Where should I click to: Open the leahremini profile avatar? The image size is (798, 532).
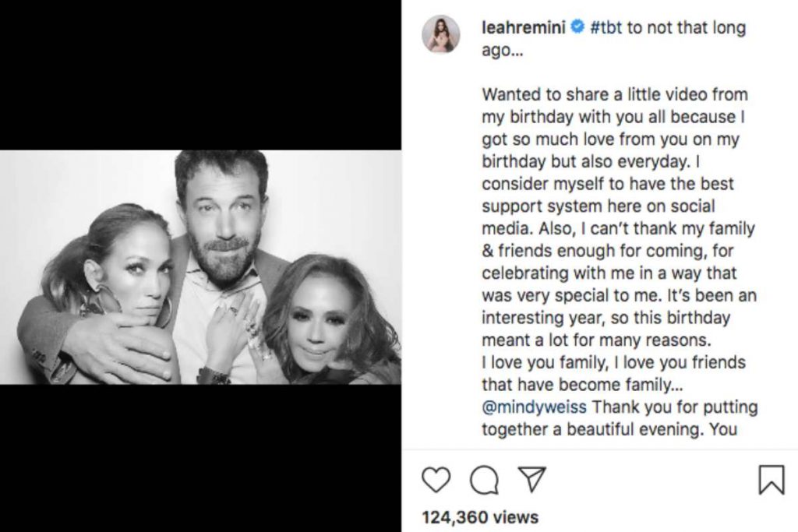coord(441,34)
